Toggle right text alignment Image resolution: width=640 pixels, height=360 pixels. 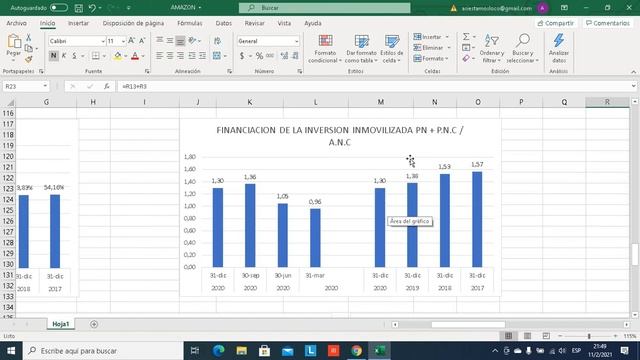pyautogui.click(x=180, y=56)
